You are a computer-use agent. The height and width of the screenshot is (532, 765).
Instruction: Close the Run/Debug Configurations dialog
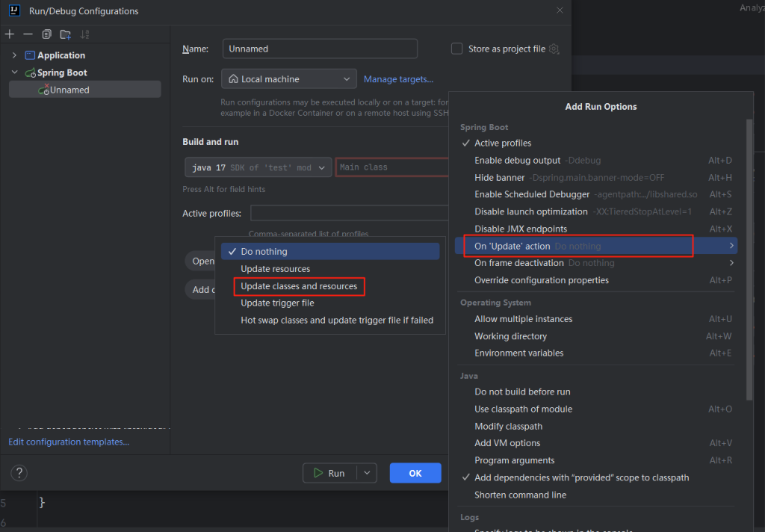560,10
